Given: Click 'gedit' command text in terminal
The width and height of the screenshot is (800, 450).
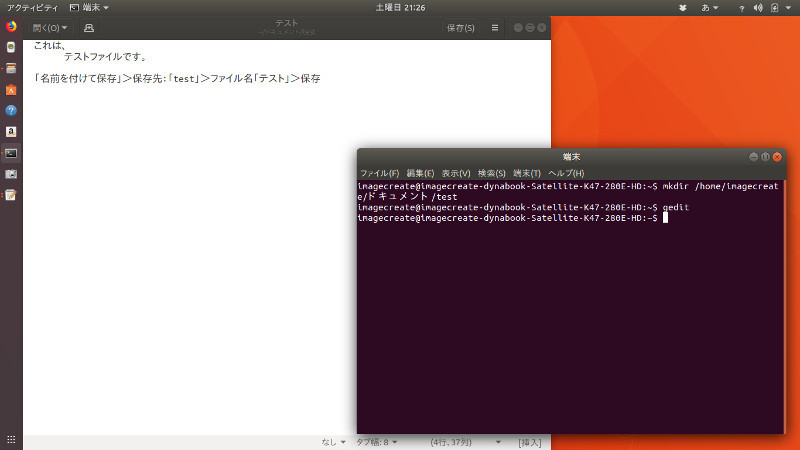Looking at the screenshot, I should (676, 207).
